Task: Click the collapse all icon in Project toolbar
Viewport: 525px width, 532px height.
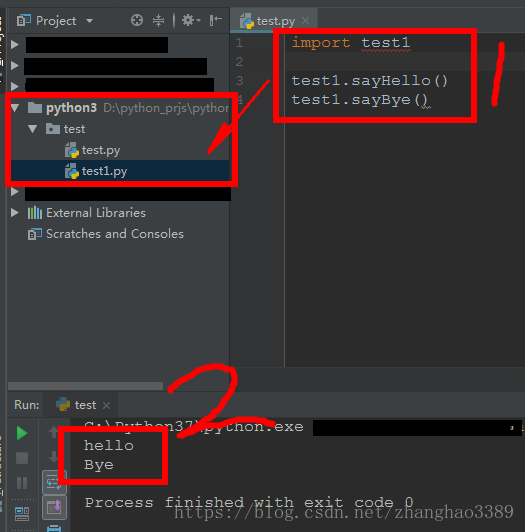Action: pos(158,20)
